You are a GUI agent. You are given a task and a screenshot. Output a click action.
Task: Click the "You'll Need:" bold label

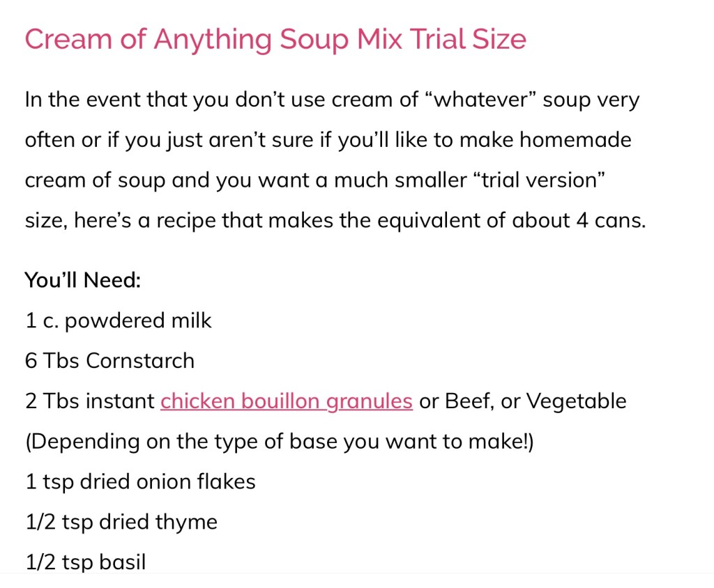(x=83, y=280)
